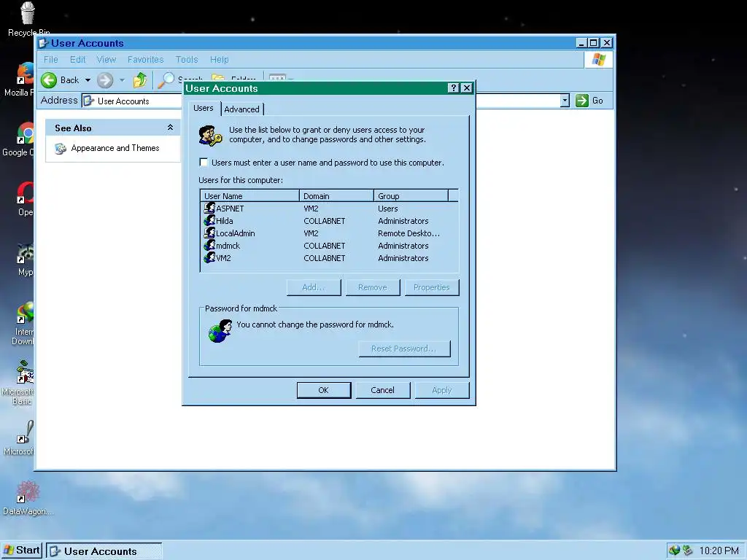
Task: Click User Accounts taskbar button
Action: coord(104,551)
